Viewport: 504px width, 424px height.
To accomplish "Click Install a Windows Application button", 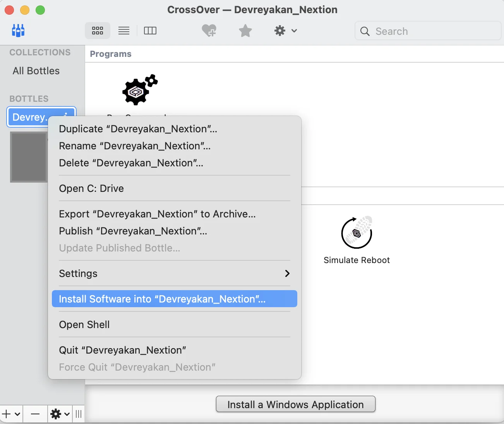I will pos(296,404).
